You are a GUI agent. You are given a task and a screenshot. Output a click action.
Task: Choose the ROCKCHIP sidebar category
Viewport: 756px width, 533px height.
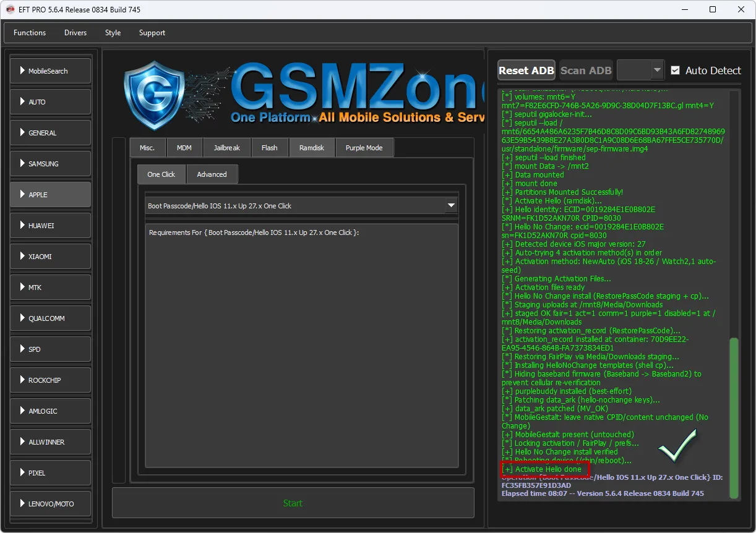(51, 380)
